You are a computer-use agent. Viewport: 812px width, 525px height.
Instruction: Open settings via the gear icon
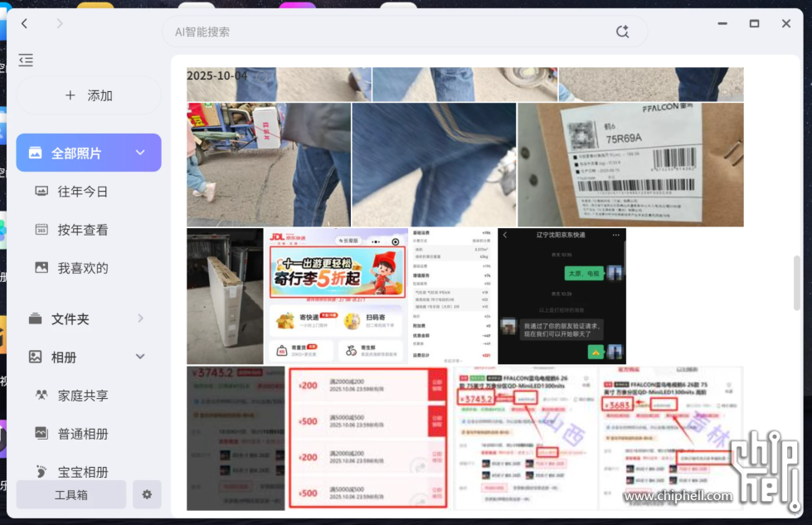[x=147, y=494]
